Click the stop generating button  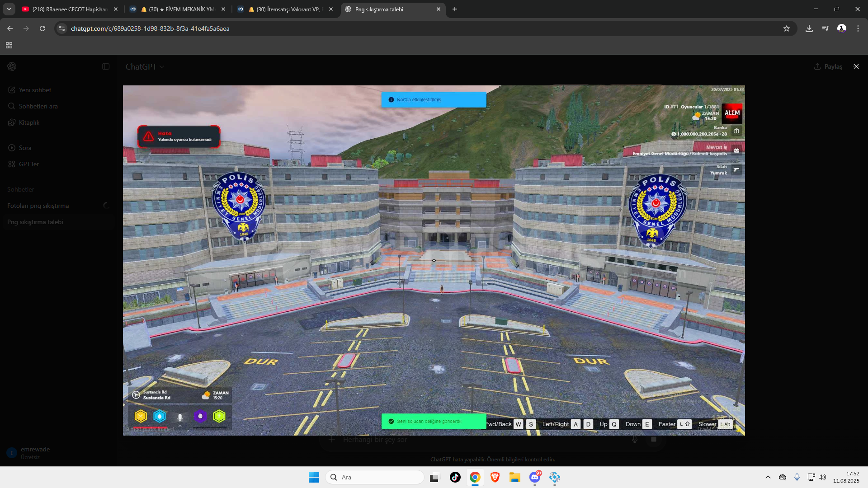(x=654, y=439)
